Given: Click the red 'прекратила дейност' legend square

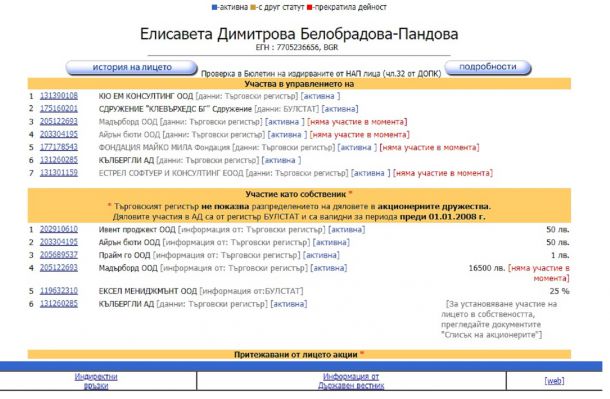Looking at the screenshot, I should [310, 7].
